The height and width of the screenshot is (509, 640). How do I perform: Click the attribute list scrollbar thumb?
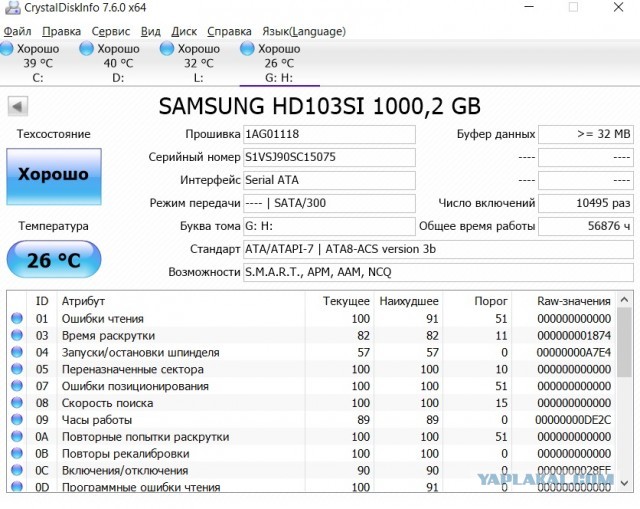(624, 342)
